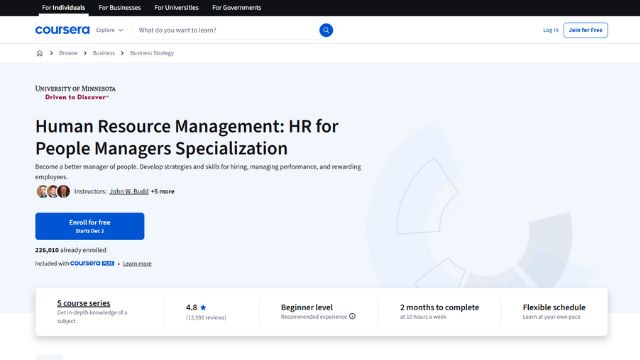The width and height of the screenshot is (640, 360).
Task: Click the Coursera logo
Action: [62, 30]
